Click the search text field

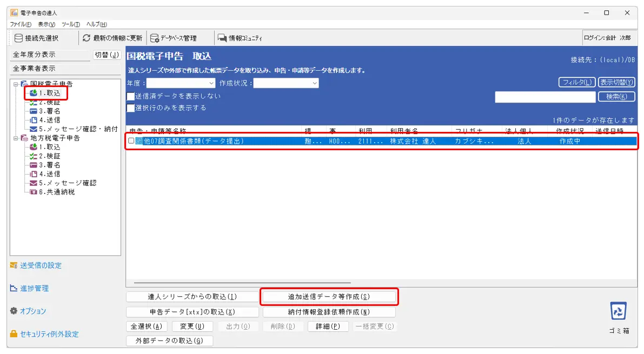tap(545, 97)
